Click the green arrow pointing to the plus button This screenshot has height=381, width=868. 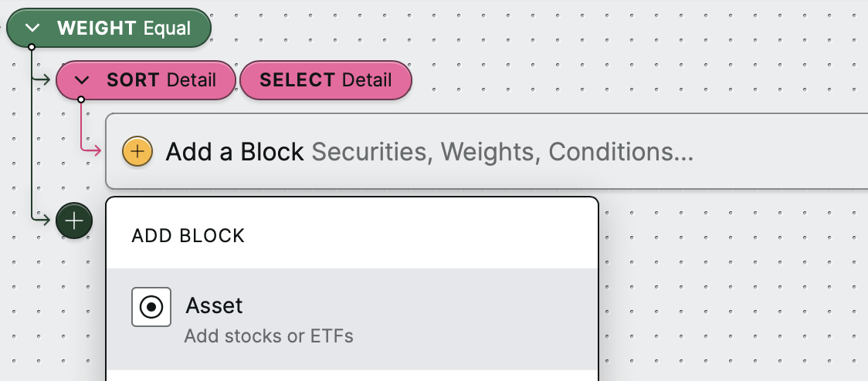point(42,221)
